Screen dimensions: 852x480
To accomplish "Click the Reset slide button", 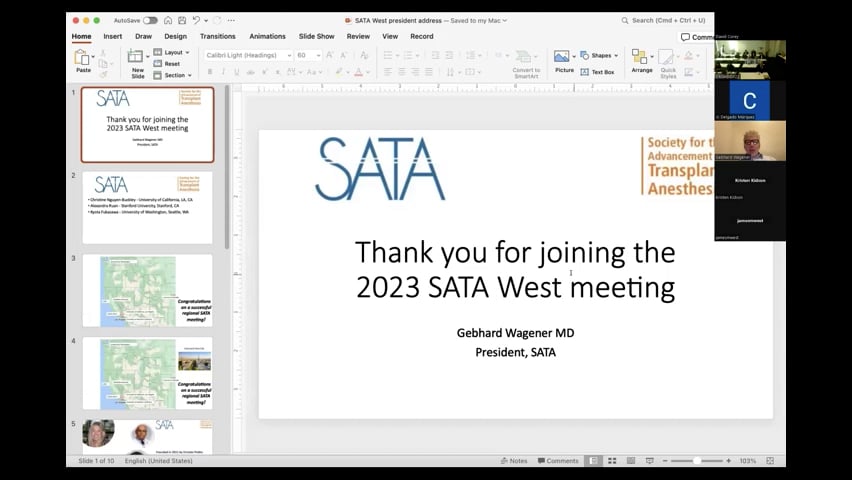I will [x=167, y=64].
